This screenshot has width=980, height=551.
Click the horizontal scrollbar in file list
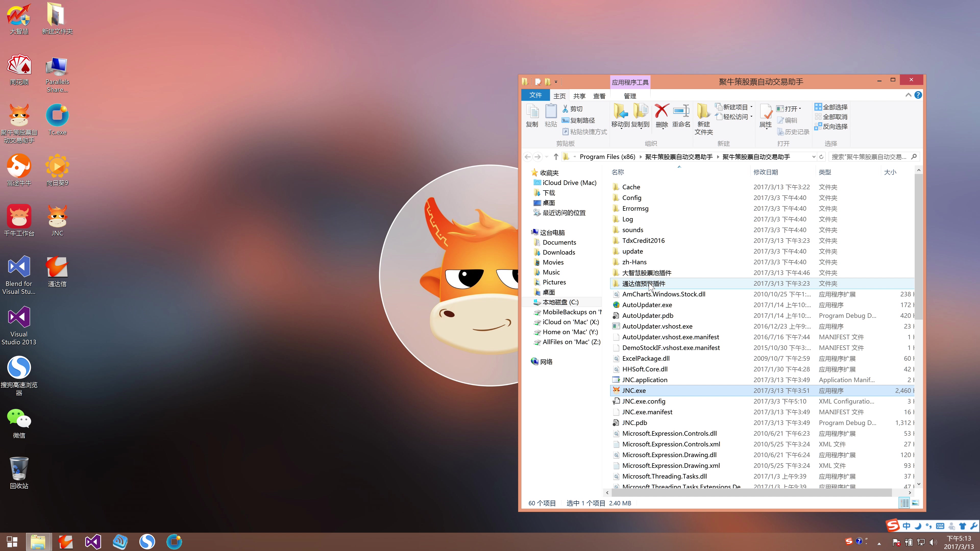coord(751,492)
